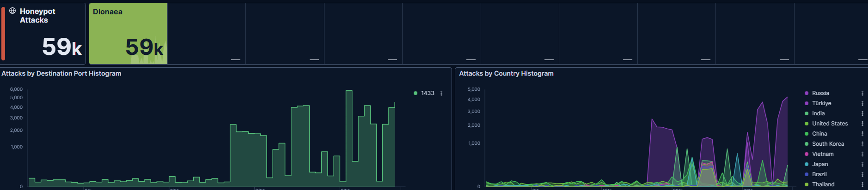Toggle Vietnam series visibility in legend

click(x=823, y=154)
